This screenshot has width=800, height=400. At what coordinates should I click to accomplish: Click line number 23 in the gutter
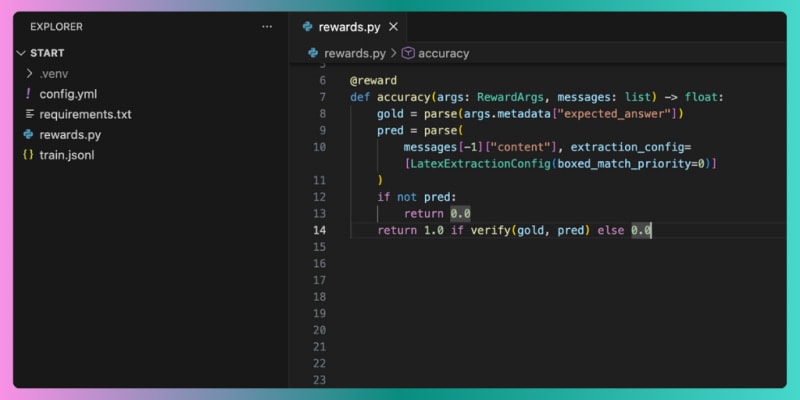tap(319, 380)
